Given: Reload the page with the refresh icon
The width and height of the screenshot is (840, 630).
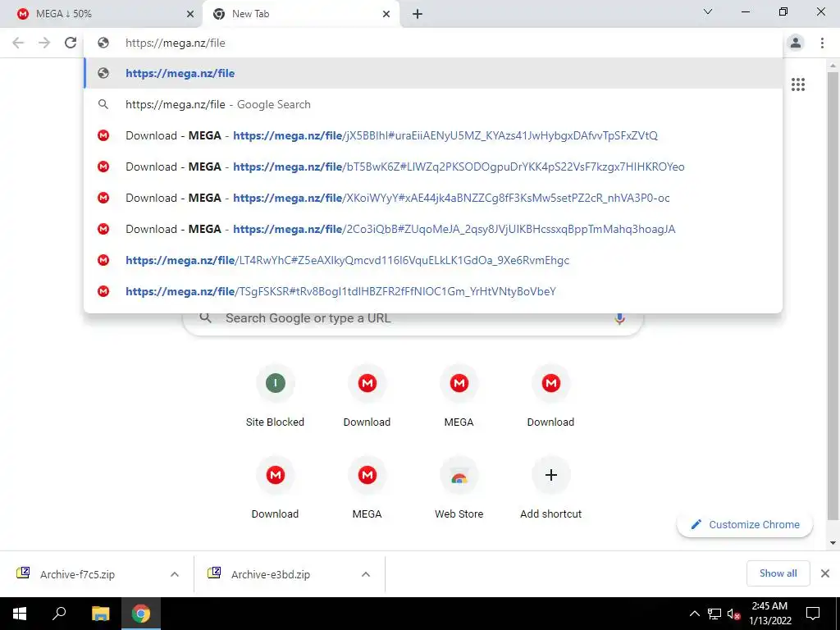Looking at the screenshot, I should (x=71, y=43).
